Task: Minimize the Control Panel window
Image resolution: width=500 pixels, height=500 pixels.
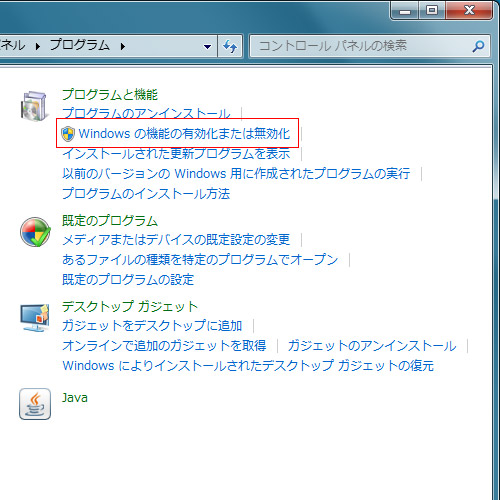Action: (406, 10)
